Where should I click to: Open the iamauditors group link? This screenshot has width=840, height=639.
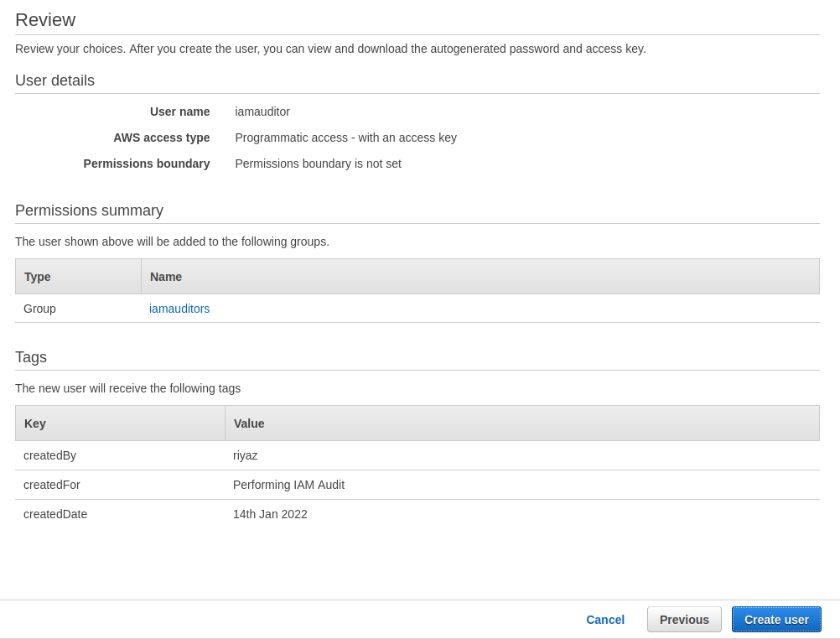tap(179, 309)
